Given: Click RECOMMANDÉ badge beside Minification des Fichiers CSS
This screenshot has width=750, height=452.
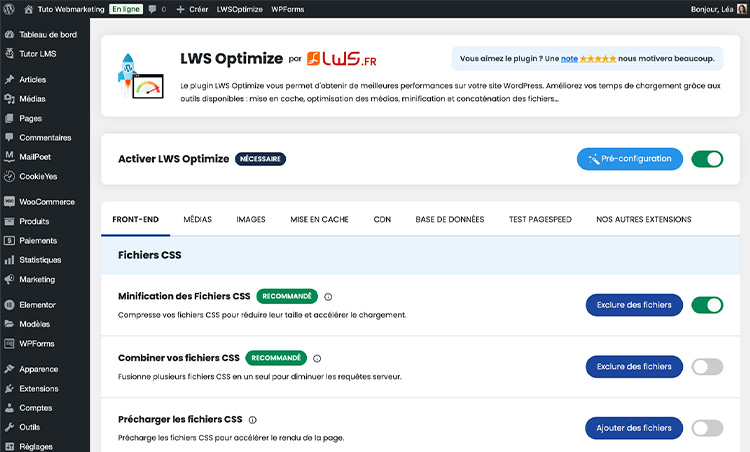Looking at the screenshot, I should tap(287, 296).
